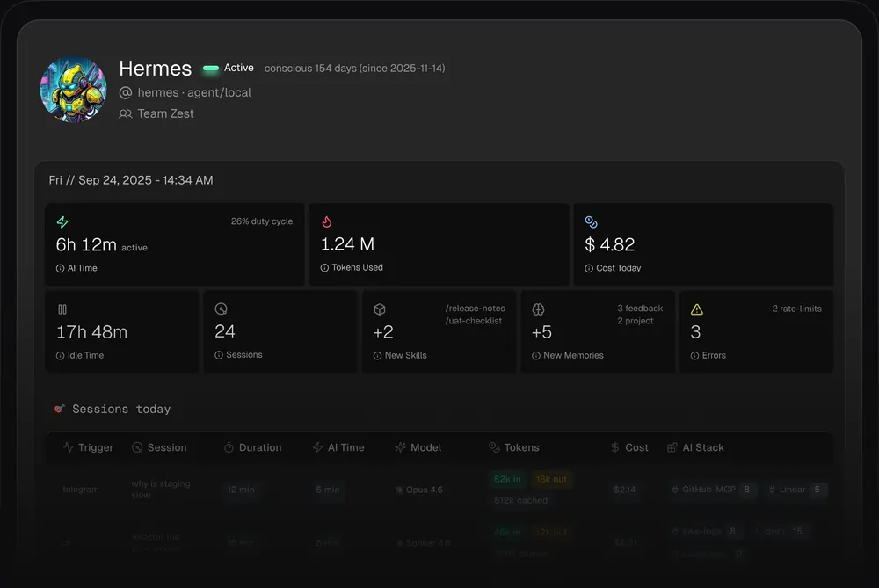879x588 pixels.
Task: Click the '24' sessions count
Action: tap(225, 332)
